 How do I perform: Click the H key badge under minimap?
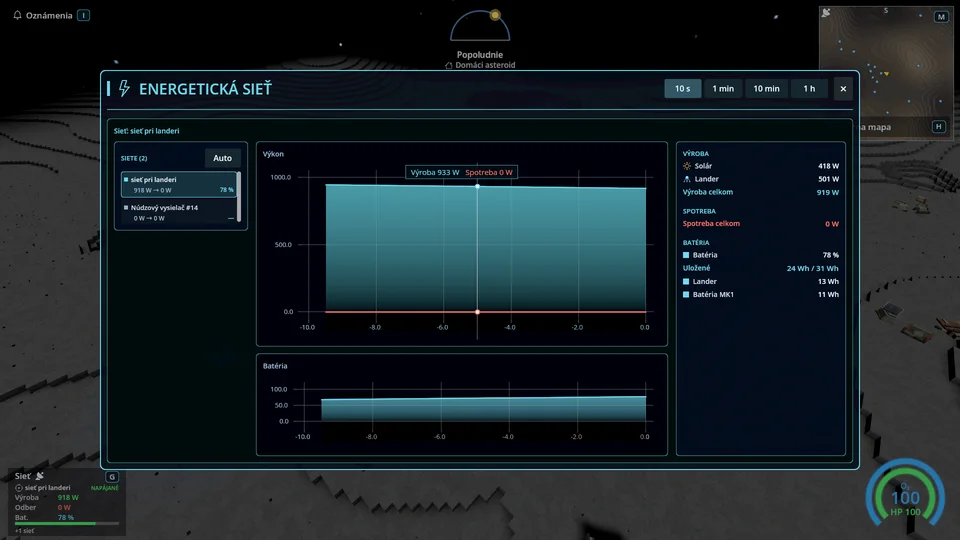click(939, 127)
